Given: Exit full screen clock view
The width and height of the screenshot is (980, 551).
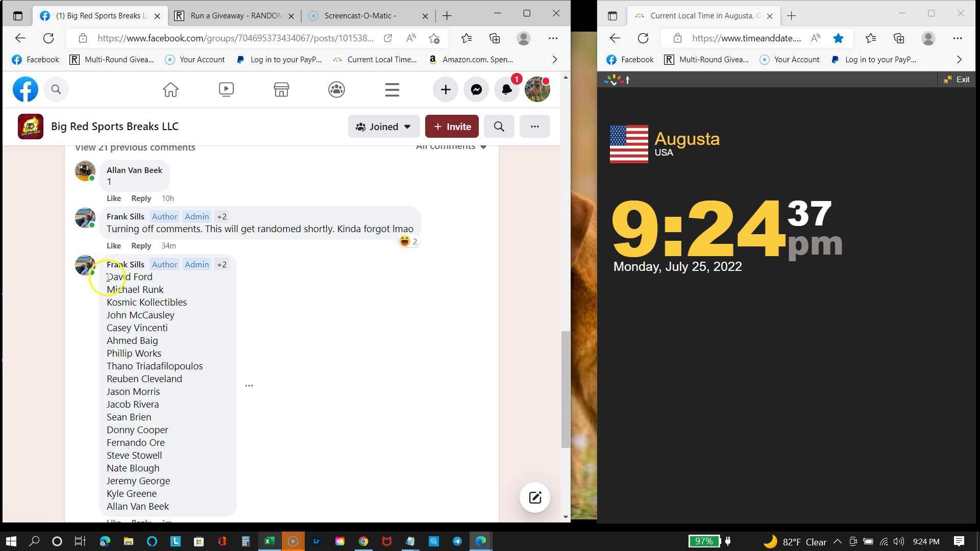Looking at the screenshot, I should click(957, 80).
